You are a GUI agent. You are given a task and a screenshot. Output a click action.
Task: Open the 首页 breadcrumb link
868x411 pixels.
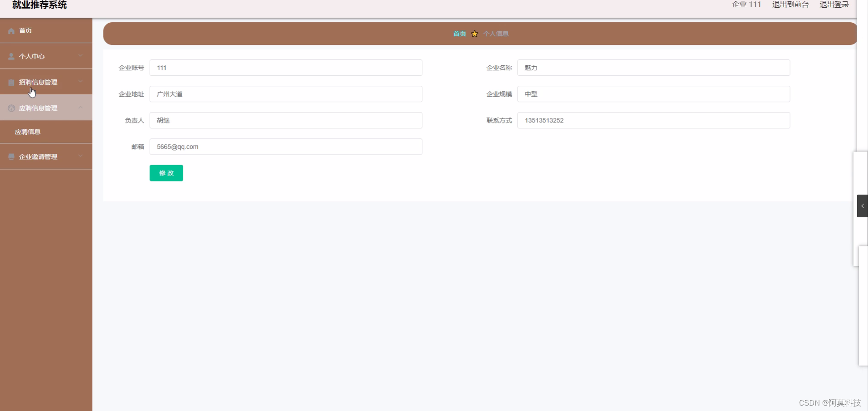459,34
